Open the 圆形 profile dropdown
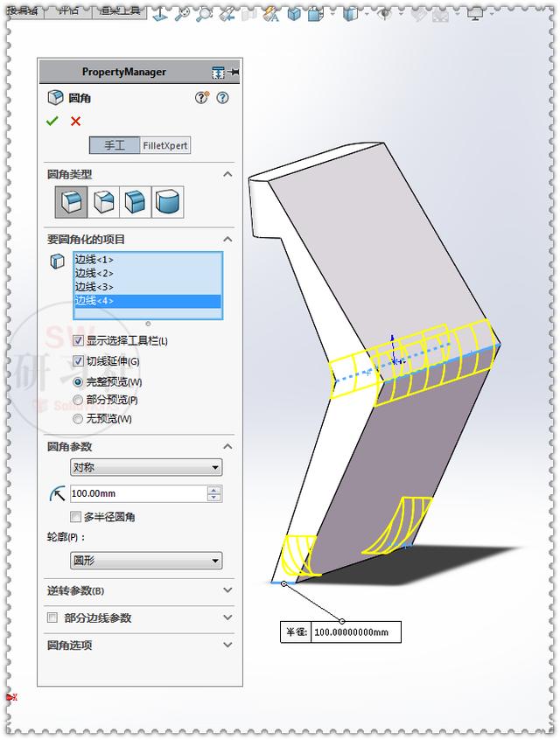Screen dimensions: 560x740 146,561
